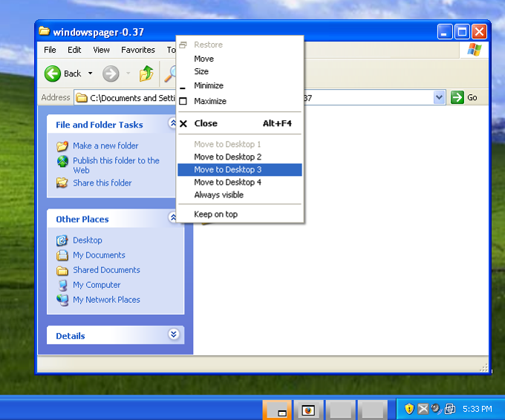This screenshot has width=505, height=420.
Task: Click the Up folder toolbar icon
Action: pyautogui.click(x=146, y=73)
